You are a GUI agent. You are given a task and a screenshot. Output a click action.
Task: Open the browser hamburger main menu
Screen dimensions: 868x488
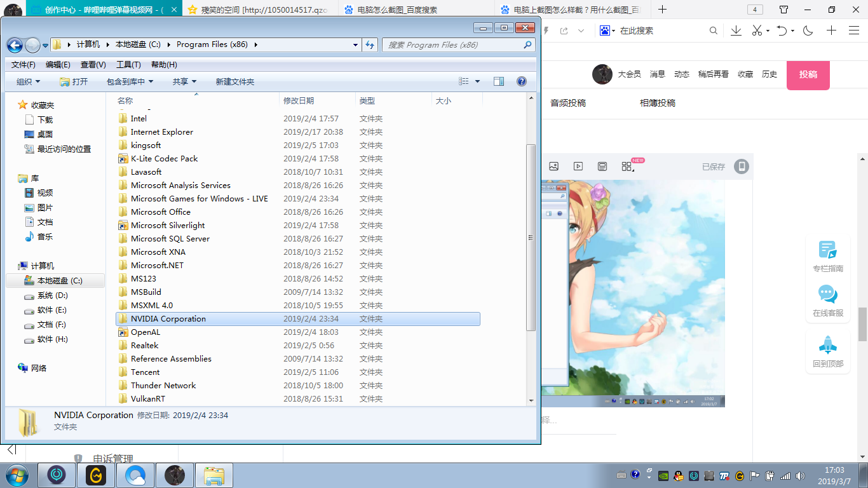coord(853,30)
